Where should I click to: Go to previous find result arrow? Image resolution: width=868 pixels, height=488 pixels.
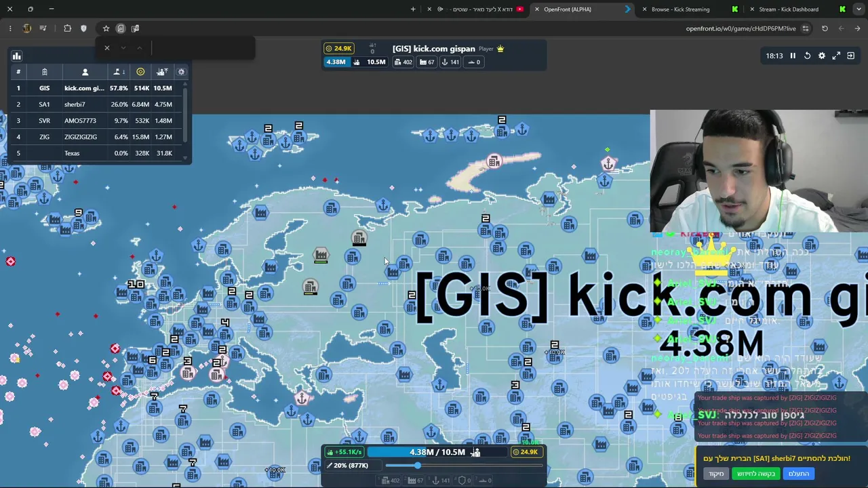point(139,48)
